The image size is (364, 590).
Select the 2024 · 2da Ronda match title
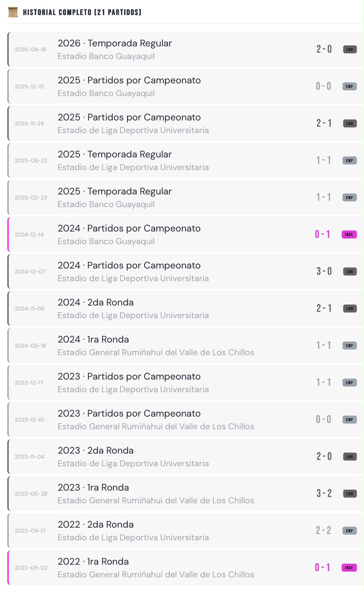tap(96, 302)
